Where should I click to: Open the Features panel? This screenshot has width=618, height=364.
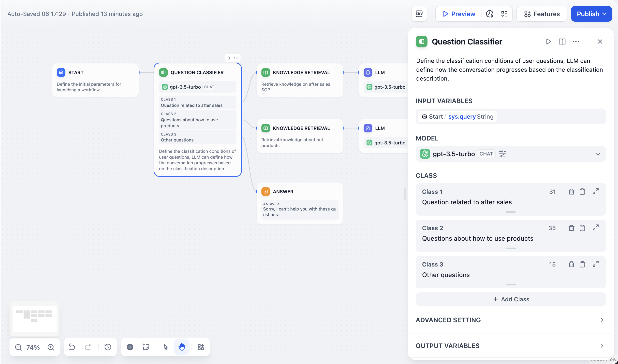(542, 14)
